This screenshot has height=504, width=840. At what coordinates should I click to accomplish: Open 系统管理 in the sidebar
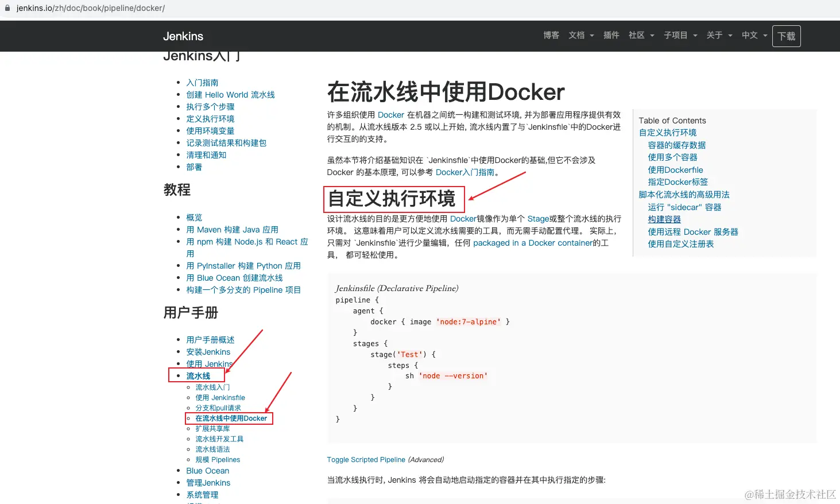[x=202, y=495]
